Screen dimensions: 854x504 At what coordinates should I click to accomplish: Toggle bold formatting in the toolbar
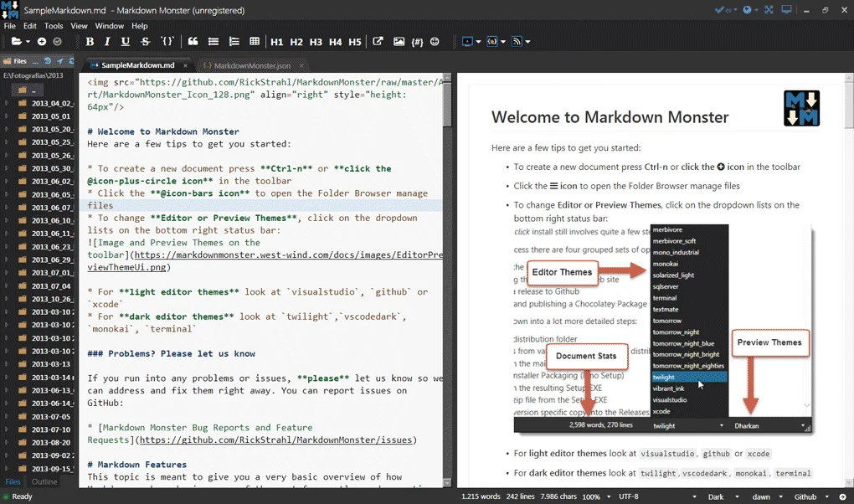88,41
